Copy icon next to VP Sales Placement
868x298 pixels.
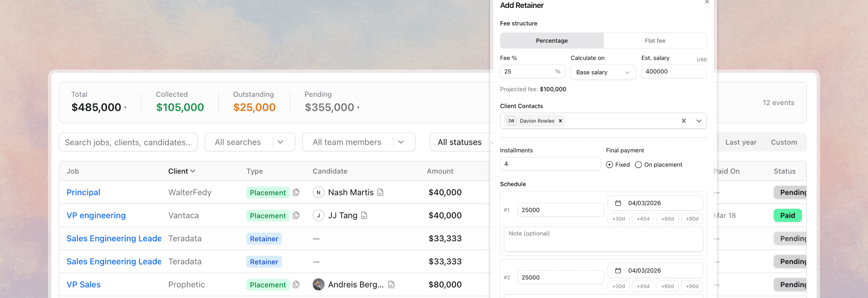pos(296,284)
